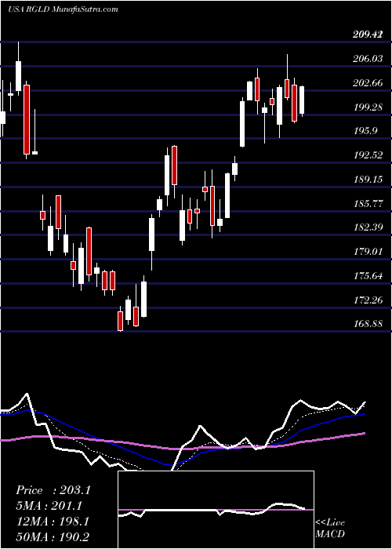
Task: Click the 168.88 price axis label
Action: click(368, 324)
